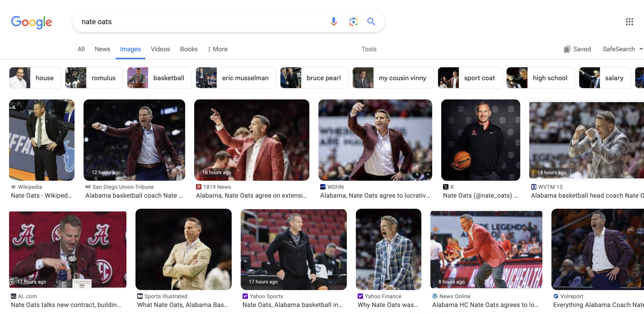
Task: Open the News Online image thumbnail
Action: (486, 249)
